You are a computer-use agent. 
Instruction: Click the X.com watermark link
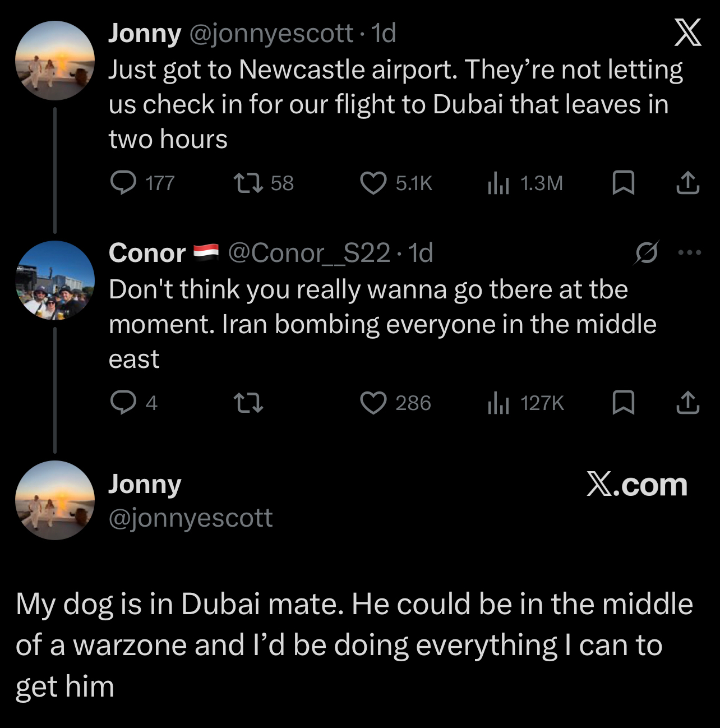637,485
